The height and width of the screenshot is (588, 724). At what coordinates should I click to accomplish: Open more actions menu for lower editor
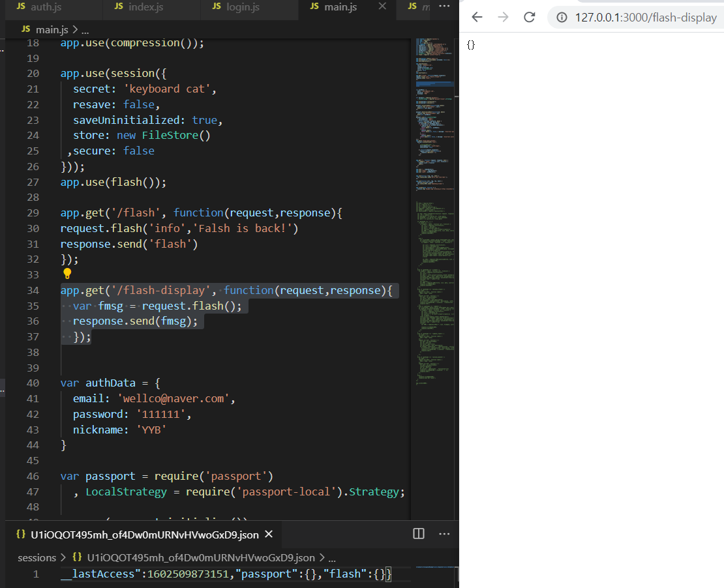coord(444,533)
